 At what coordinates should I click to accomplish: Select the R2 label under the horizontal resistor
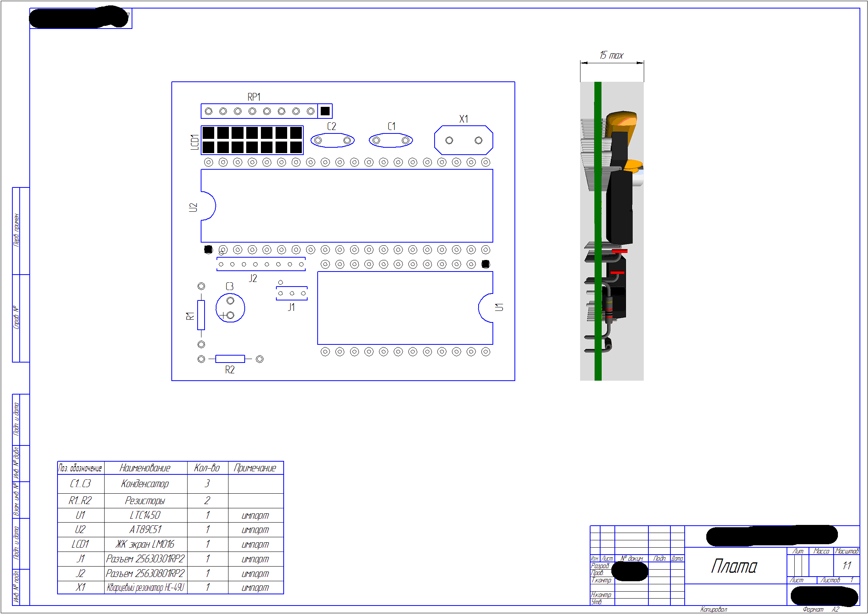230,370
